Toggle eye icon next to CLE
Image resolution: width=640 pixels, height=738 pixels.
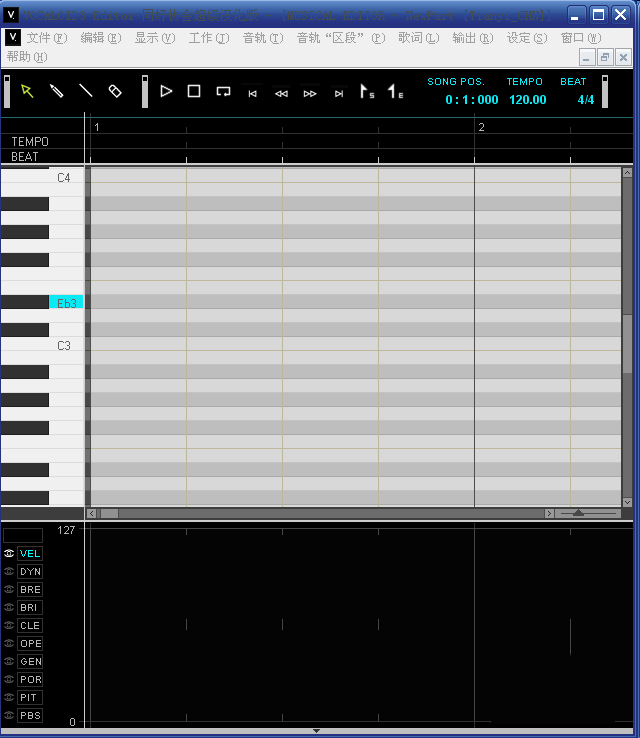pos(9,626)
